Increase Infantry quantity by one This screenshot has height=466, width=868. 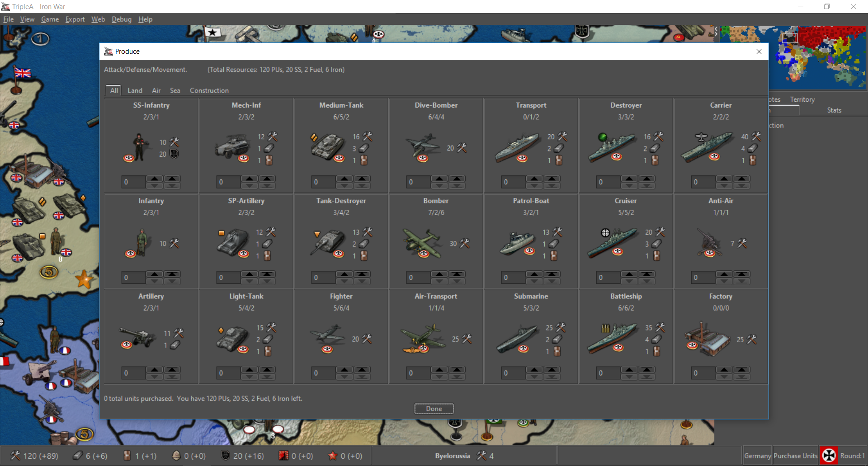pyautogui.click(x=155, y=274)
